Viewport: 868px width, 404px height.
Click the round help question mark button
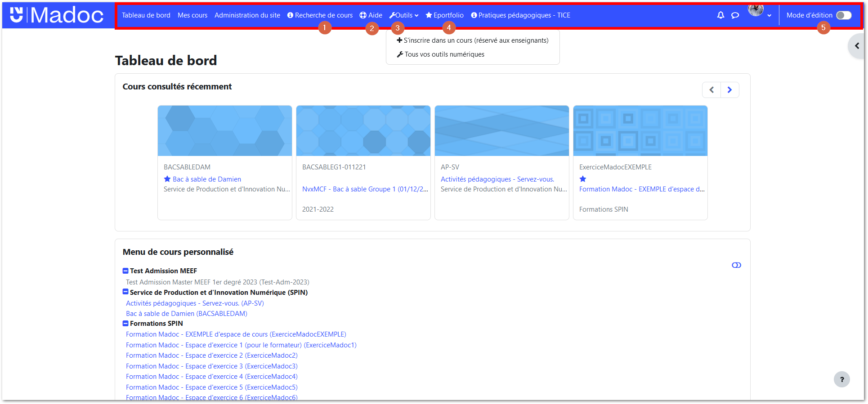(841, 379)
